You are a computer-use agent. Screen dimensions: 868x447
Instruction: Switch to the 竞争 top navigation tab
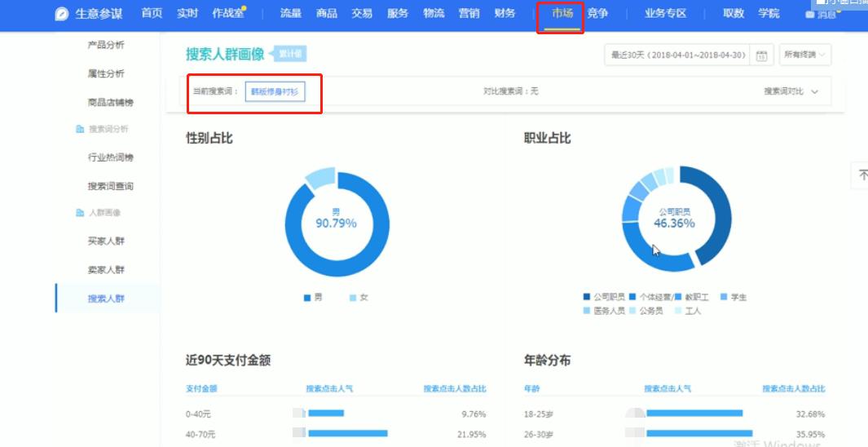[x=597, y=14]
